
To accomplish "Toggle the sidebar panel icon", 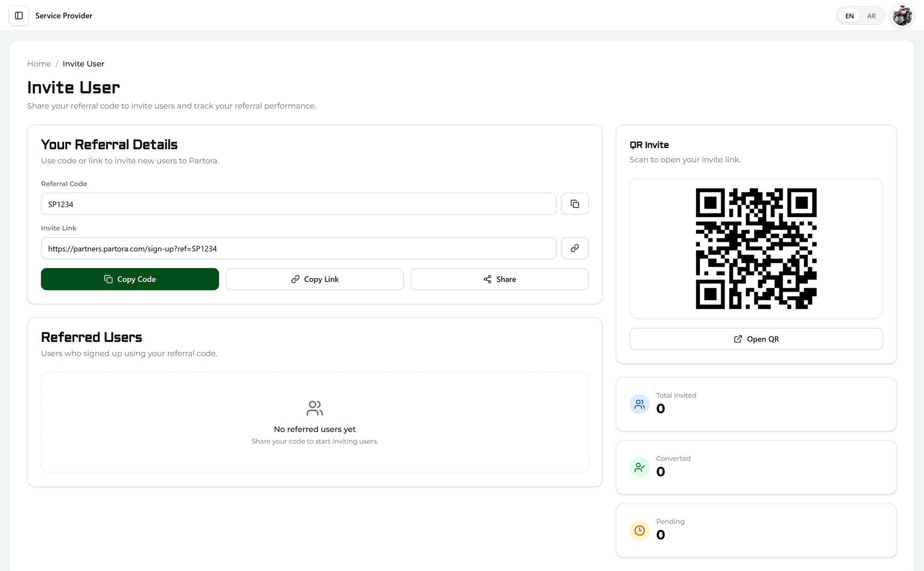I will 19,16.
